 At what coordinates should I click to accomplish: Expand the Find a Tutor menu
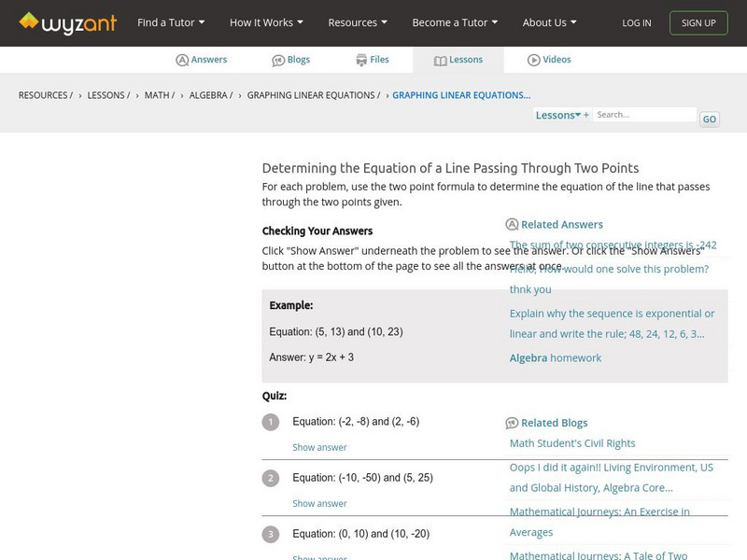[x=171, y=22]
